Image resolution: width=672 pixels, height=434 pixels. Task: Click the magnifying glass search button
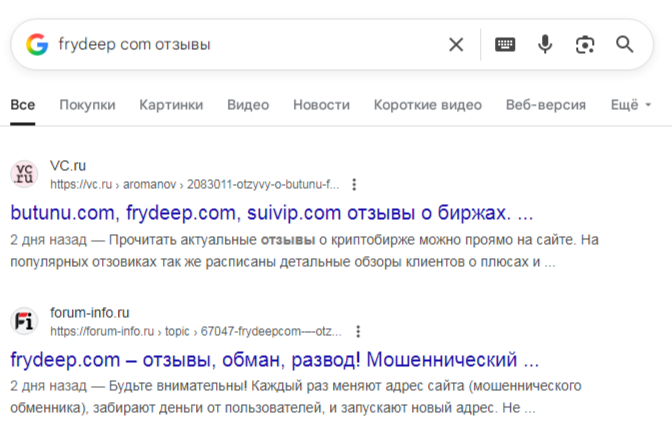(x=625, y=44)
